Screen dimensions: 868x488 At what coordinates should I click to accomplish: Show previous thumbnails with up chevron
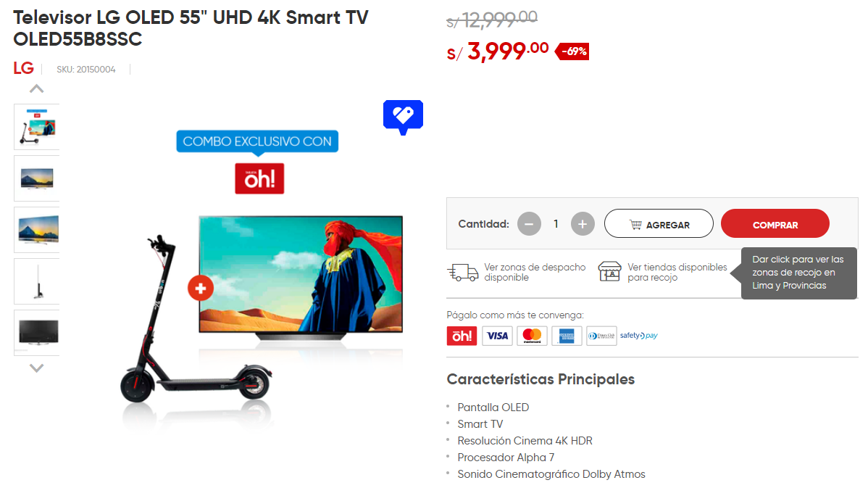(x=36, y=88)
